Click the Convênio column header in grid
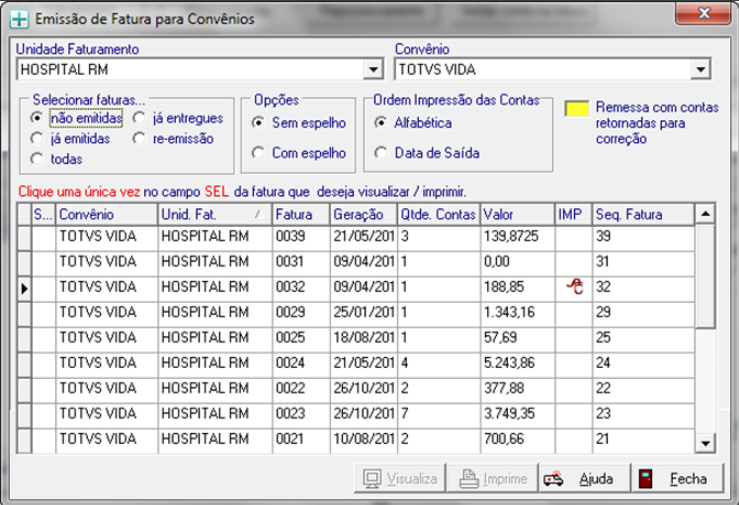The width and height of the screenshot is (739, 505). coord(107,214)
